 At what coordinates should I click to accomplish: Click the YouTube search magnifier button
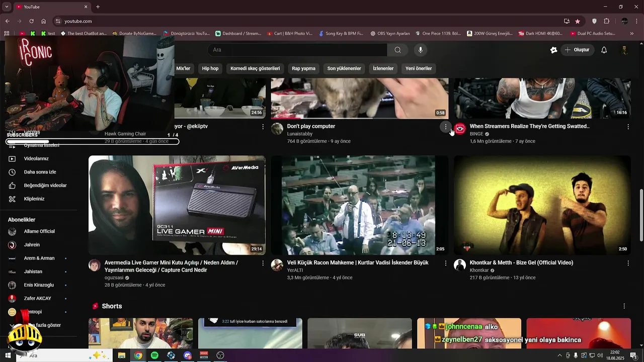(397, 50)
